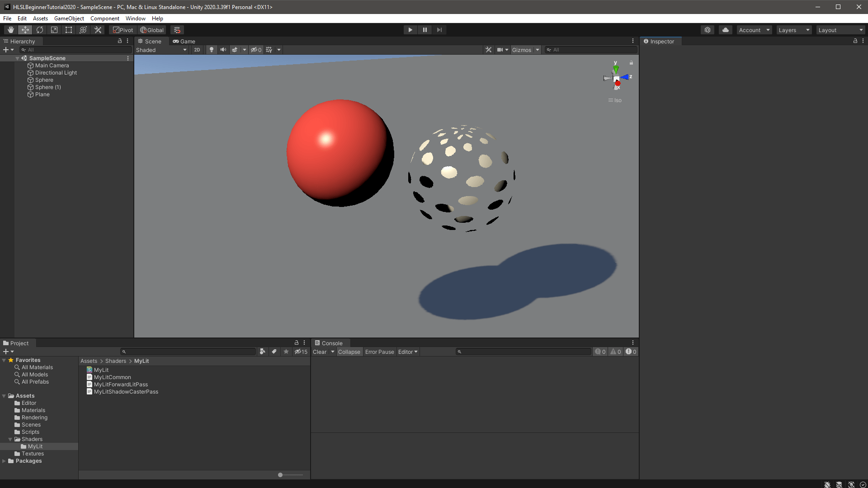Toggle 2D view mode
The height and width of the screenshot is (488, 868).
197,50
